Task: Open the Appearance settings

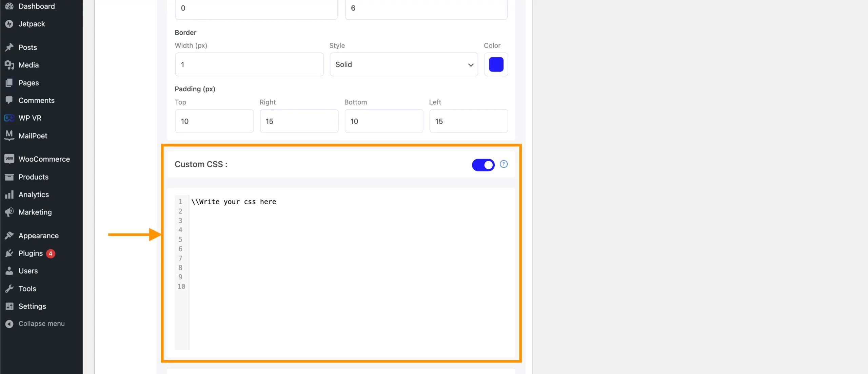Action: tap(38, 236)
